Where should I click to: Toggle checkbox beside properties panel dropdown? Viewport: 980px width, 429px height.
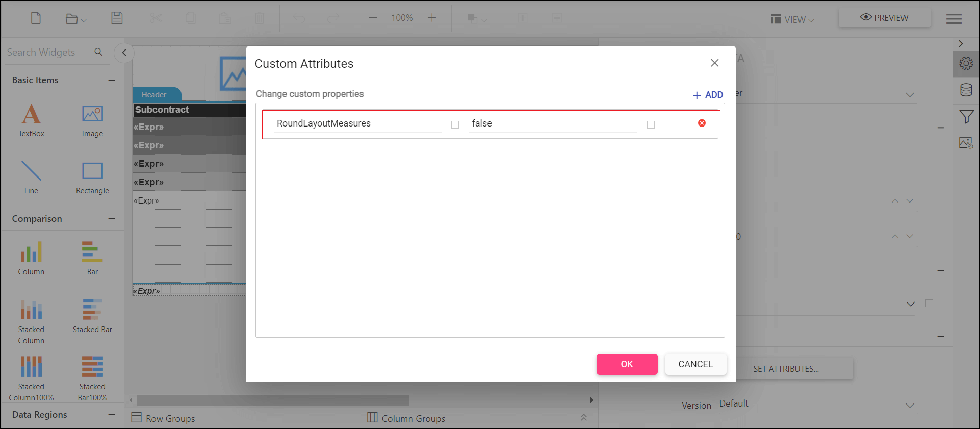tap(929, 304)
